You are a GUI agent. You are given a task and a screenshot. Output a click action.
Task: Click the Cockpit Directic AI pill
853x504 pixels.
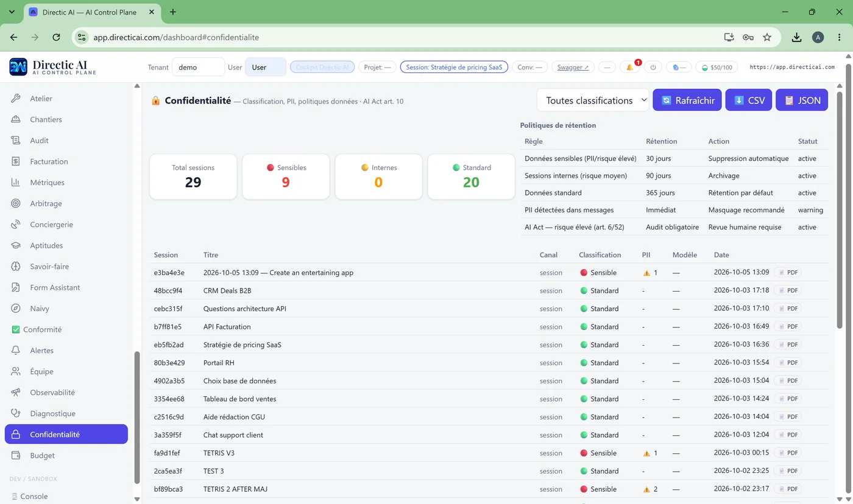322,67
